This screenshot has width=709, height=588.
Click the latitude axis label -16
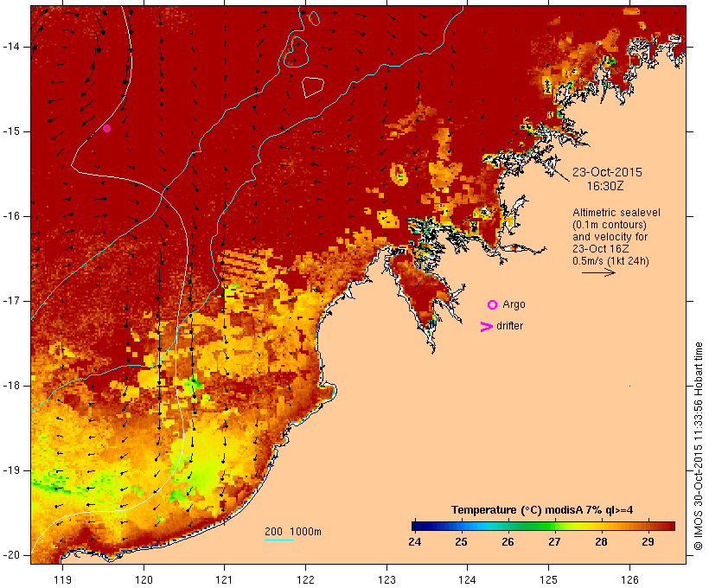point(11,216)
